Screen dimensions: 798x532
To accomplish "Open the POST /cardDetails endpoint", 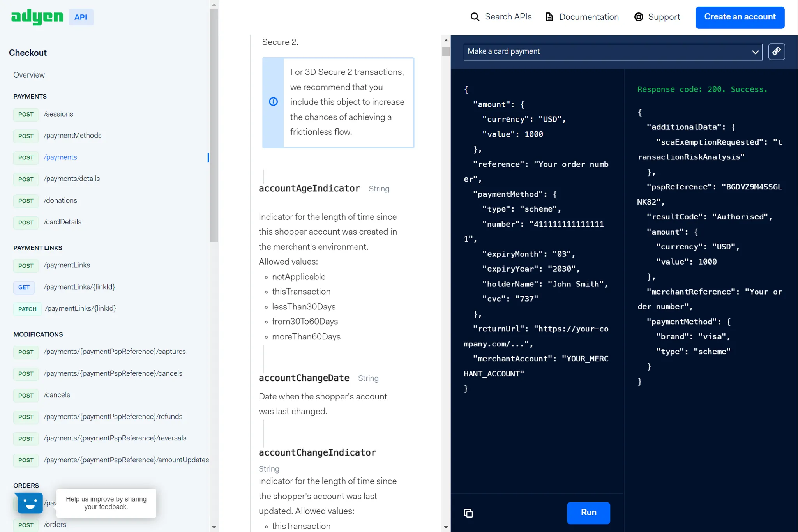I will (63, 222).
